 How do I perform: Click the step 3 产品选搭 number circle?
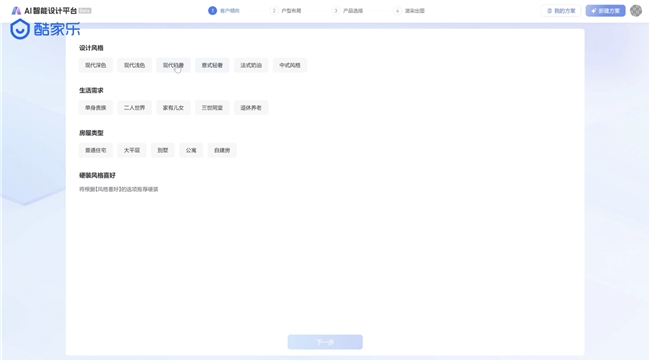click(x=335, y=11)
